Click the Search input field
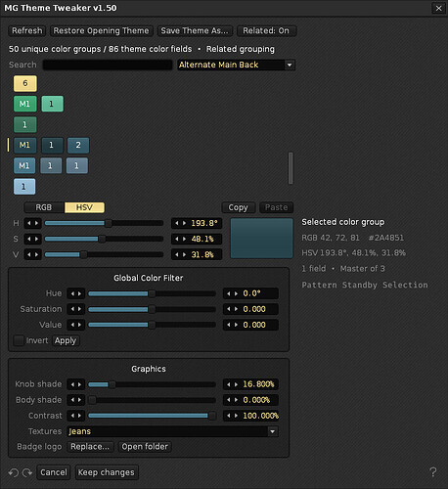448x489 pixels. [108, 65]
